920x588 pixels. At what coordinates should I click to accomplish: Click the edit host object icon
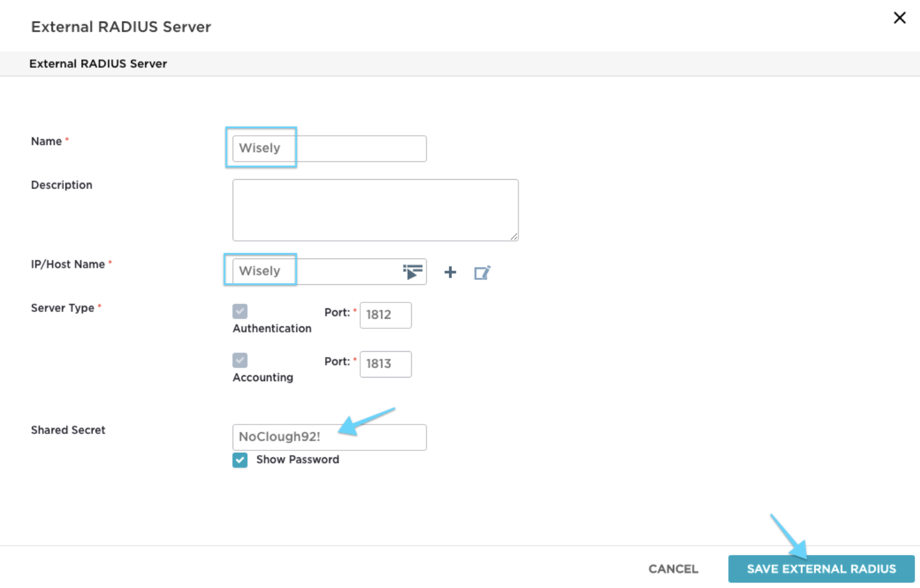pos(482,272)
